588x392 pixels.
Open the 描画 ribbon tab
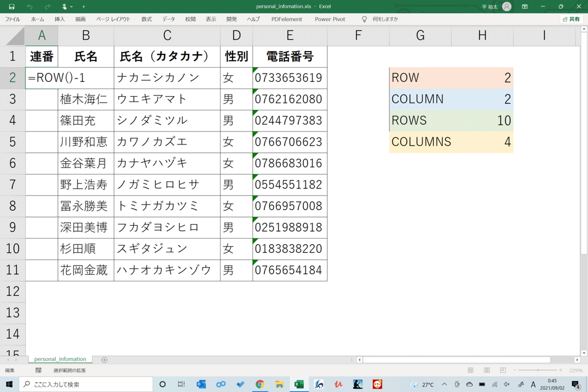pos(80,19)
